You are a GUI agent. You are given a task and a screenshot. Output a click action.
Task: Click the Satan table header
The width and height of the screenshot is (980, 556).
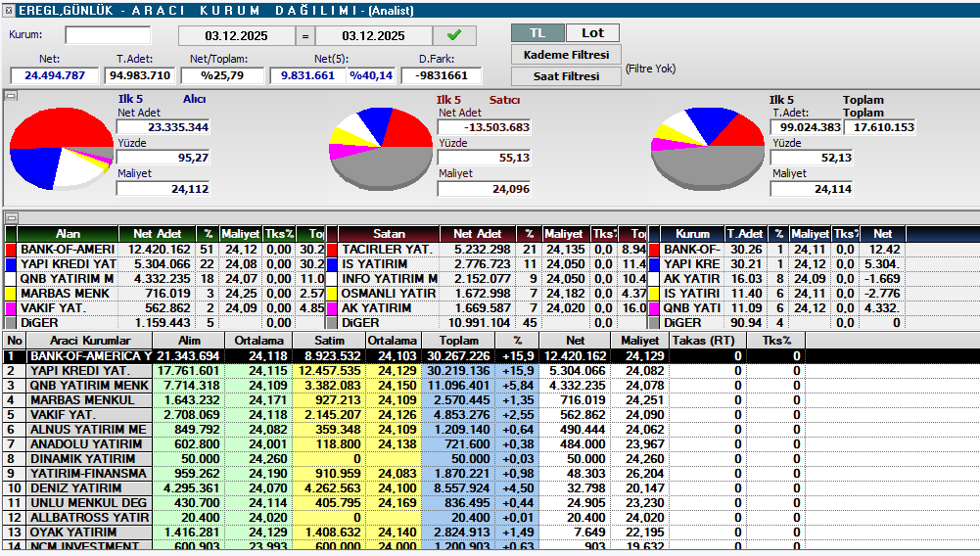389,235
